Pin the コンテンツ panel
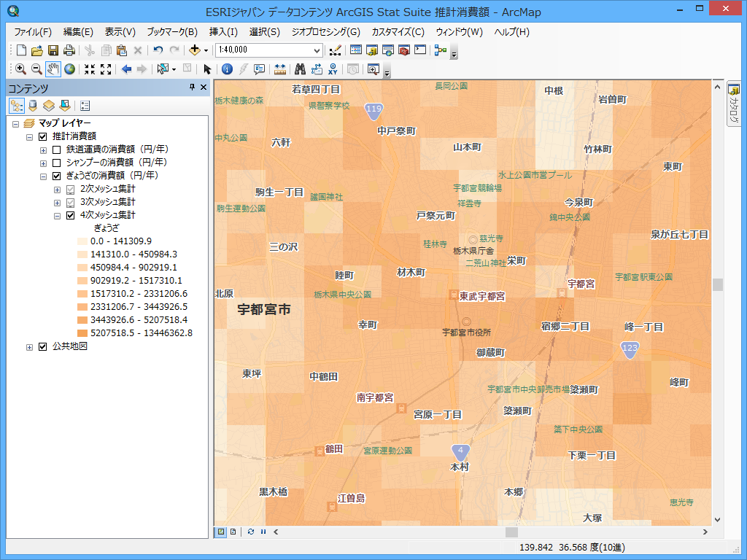This screenshot has height=560, width=747. 192,87
